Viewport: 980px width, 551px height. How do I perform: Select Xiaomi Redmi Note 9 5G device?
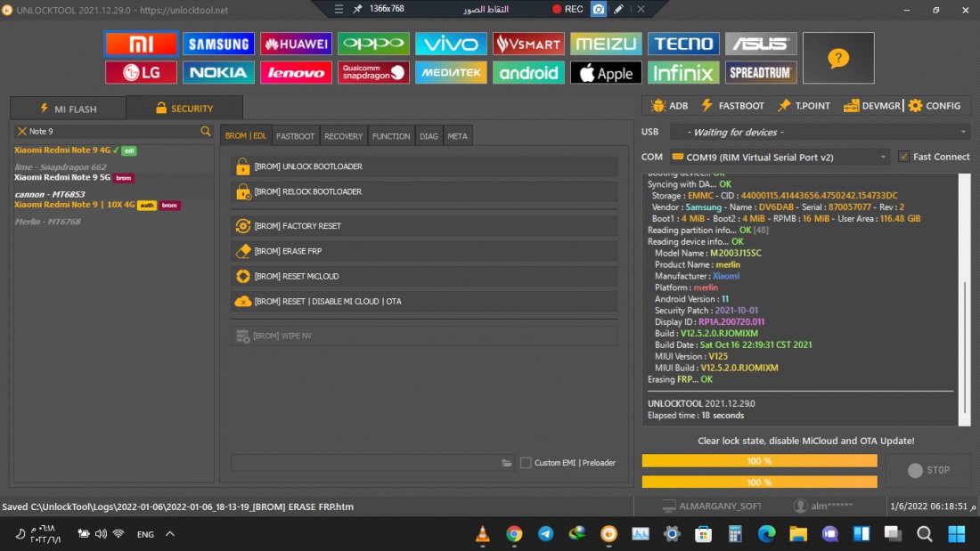coord(62,177)
